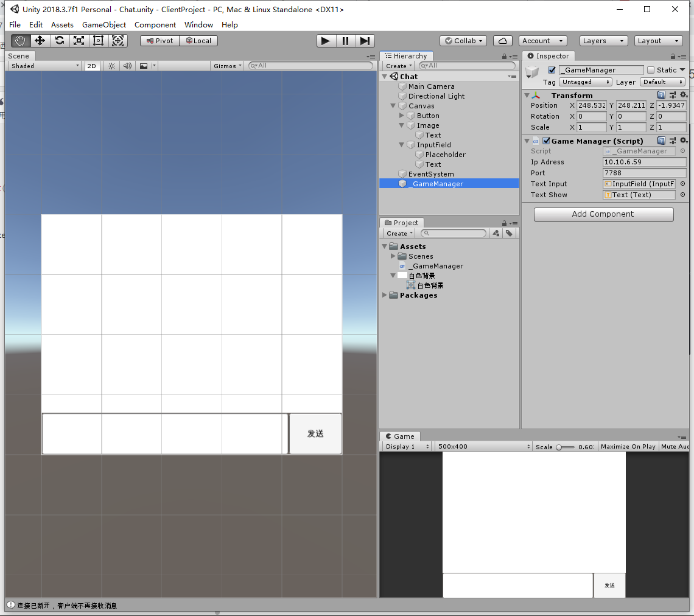694x616 pixels.
Task: Open the Shaded draw mode dropdown
Action: [44, 66]
